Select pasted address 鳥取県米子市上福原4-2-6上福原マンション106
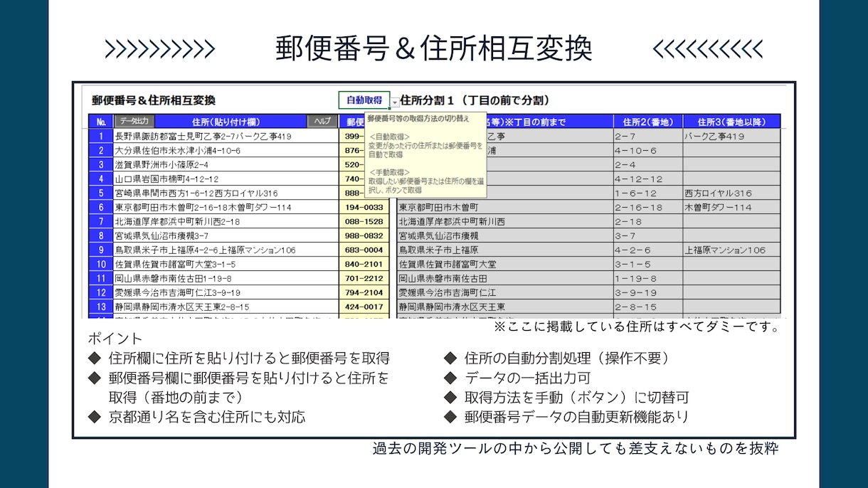Viewport: 868px width, 488px height. 226,250
